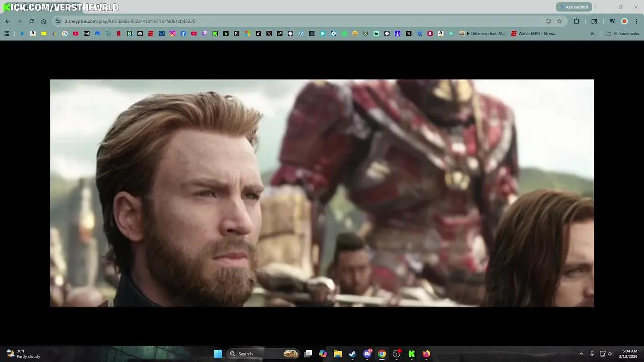Image resolution: width=644 pixels, height=362 pixels.
Task: Go back to the previous page
Action: point(7,21)
